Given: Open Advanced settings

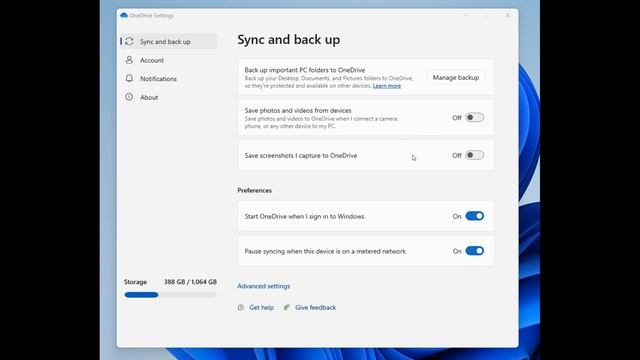Looking at the screenshot, I should click(x=264, y=286).
